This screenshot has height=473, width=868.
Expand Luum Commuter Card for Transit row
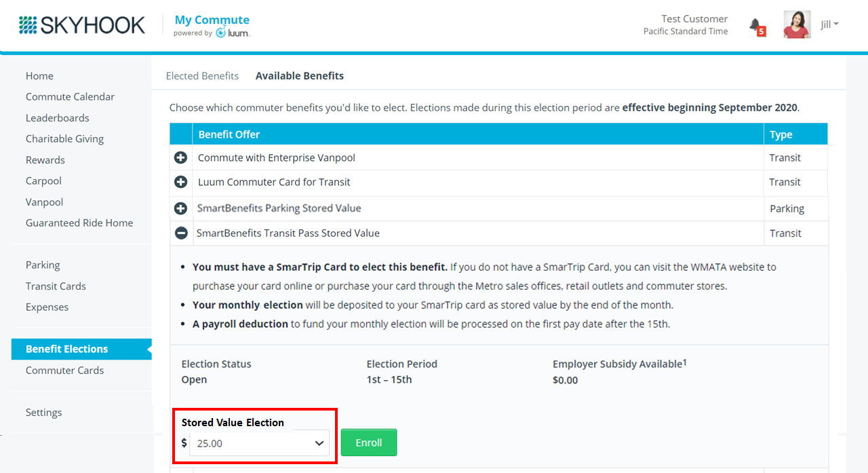[x=181, y=182]
